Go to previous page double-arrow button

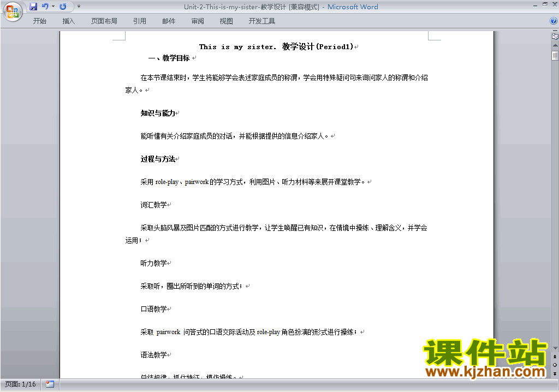555,357
